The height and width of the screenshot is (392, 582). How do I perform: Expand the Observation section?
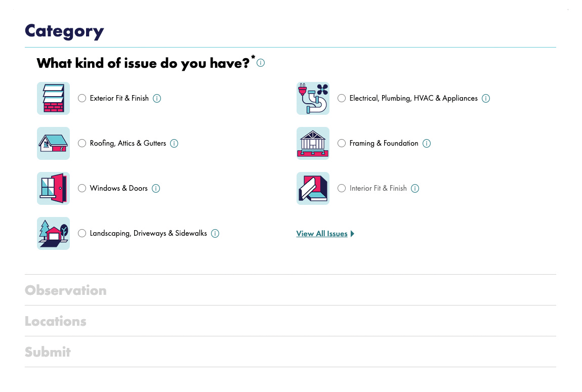pyautogui.click(x=66, y=290)
